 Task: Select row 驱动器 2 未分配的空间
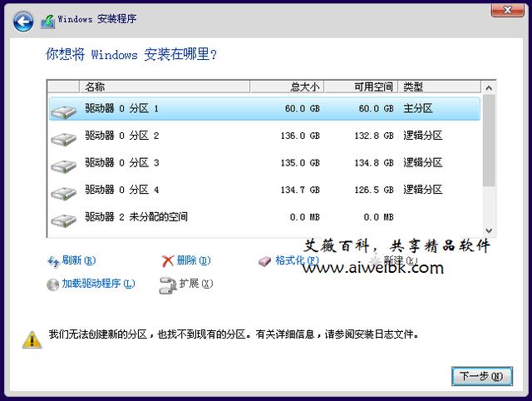point(264,217)
